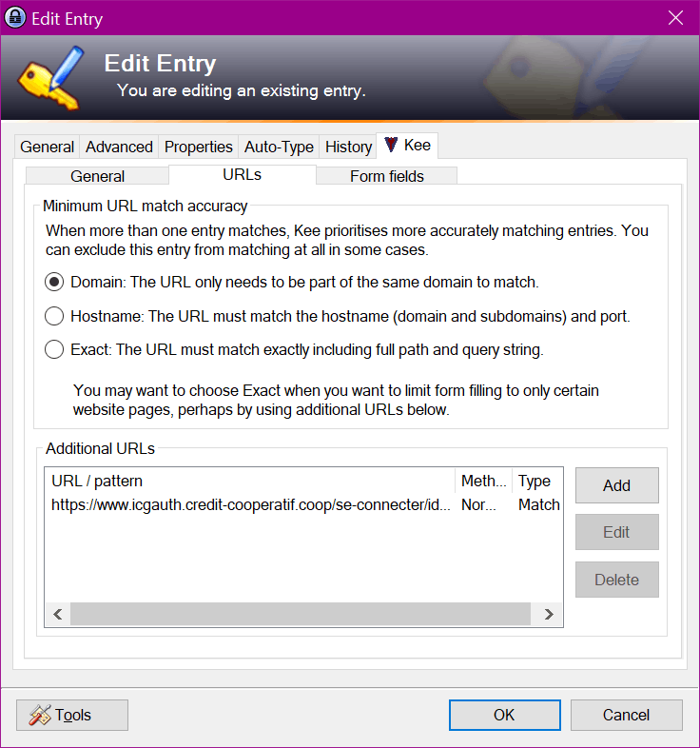This screenshot has height=748, width=700.
Task: Select Domain match accuracy option
Action: coord(55,283)
